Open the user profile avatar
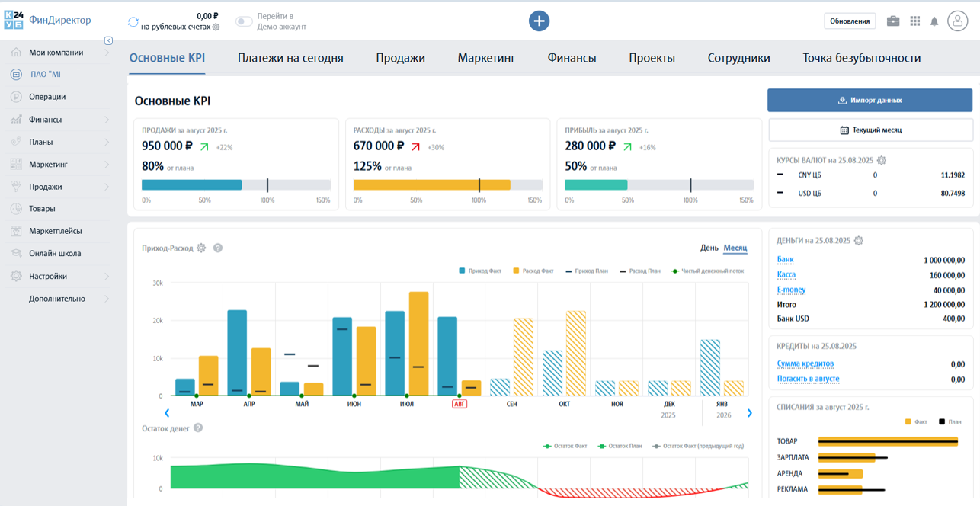Viewport: 980px width, 506px height. click(x=957, y=21)
